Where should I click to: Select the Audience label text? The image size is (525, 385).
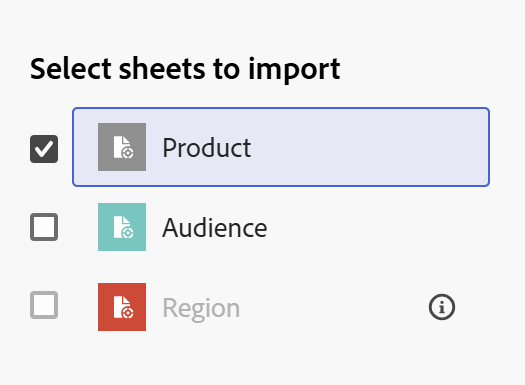click(x=215, y=228)
